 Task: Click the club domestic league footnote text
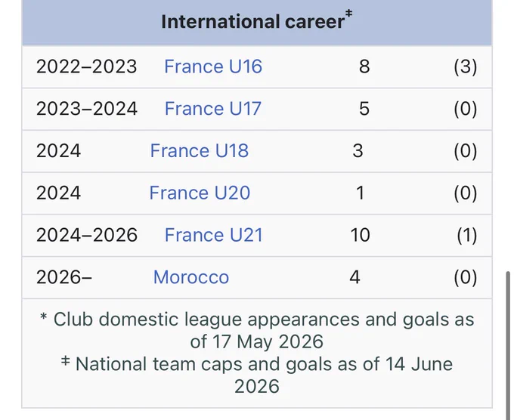pos(257,330)
